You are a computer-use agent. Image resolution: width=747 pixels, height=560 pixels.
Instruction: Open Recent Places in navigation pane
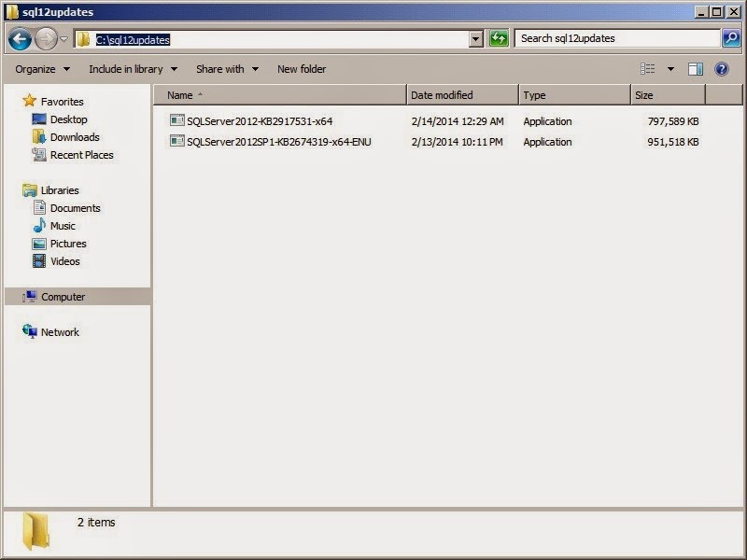coord(82,155)
